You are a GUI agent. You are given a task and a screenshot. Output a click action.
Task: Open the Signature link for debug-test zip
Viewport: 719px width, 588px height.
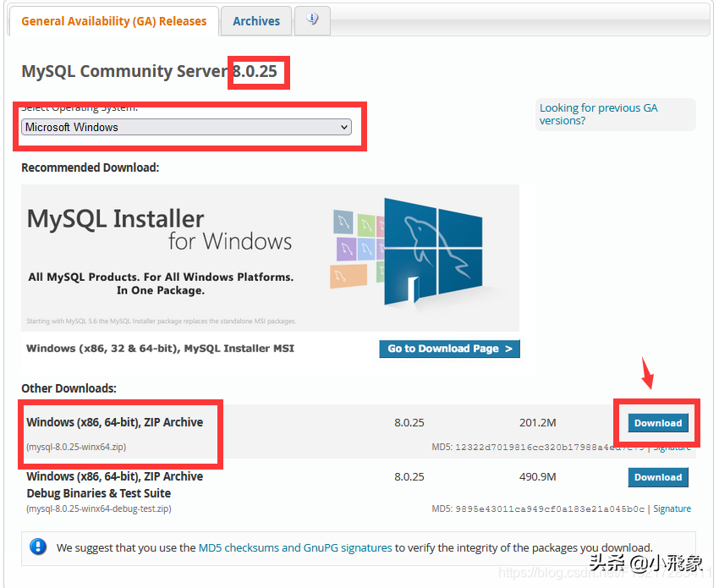tap(672, 508)
